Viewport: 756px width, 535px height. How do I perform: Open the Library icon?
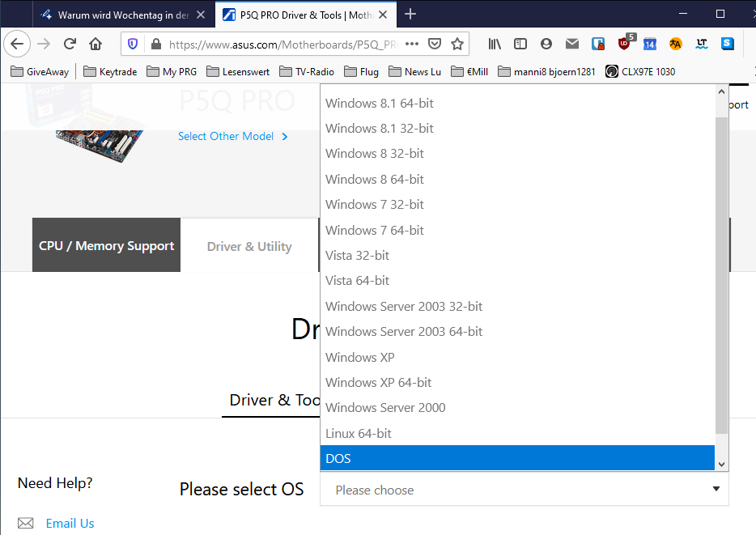[x=495, y=44]
